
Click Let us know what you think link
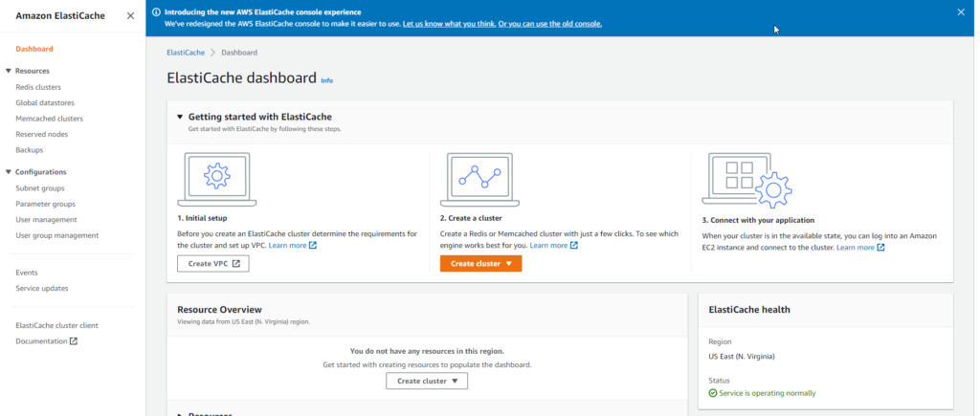(450, 24)
